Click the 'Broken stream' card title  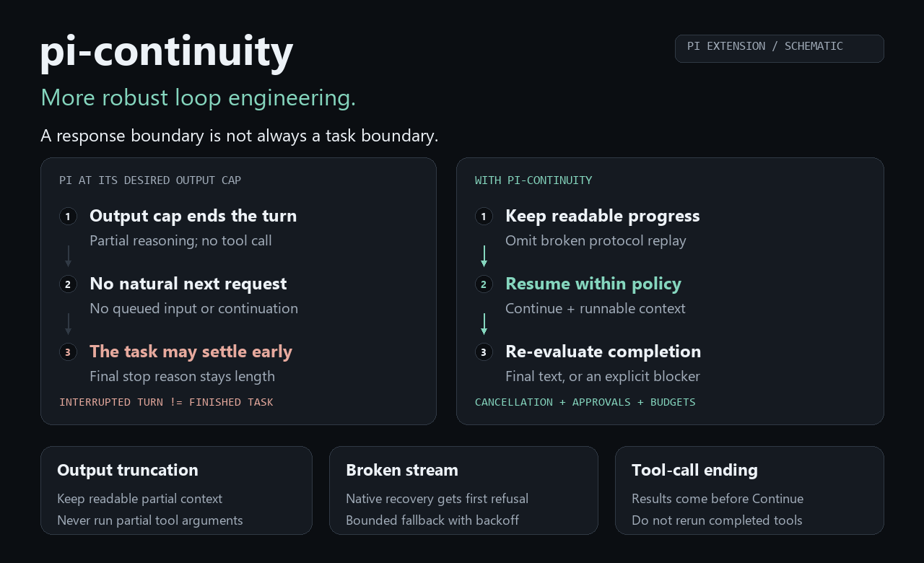(x=401, y=470)
